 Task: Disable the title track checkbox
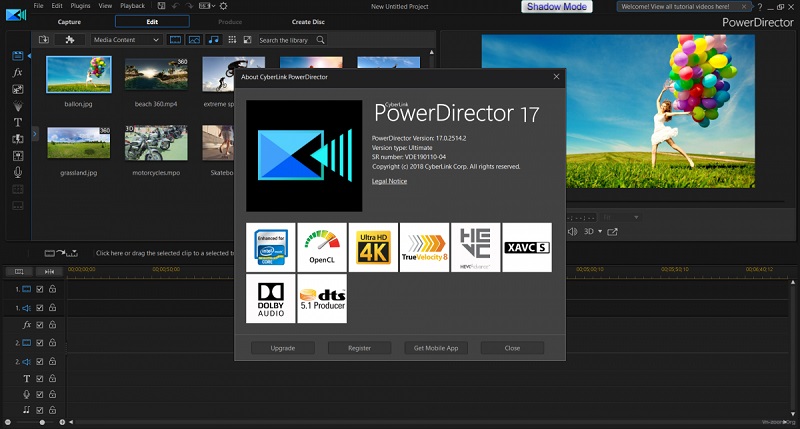(39, 378)
